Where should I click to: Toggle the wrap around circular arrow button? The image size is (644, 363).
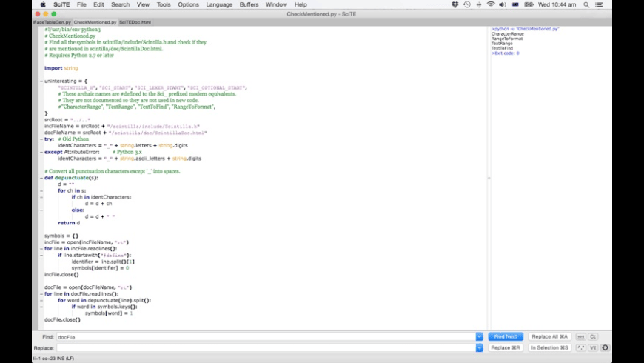tap(605, 347)
